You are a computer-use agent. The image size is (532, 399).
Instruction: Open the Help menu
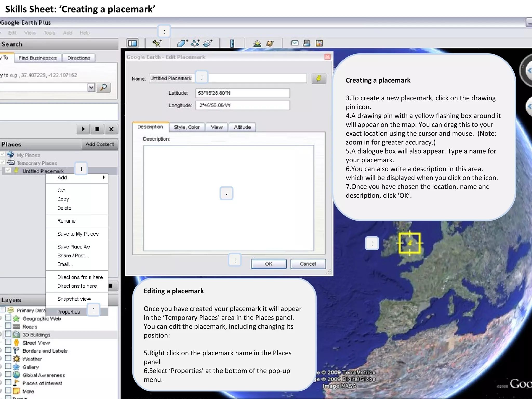(85, 33)
